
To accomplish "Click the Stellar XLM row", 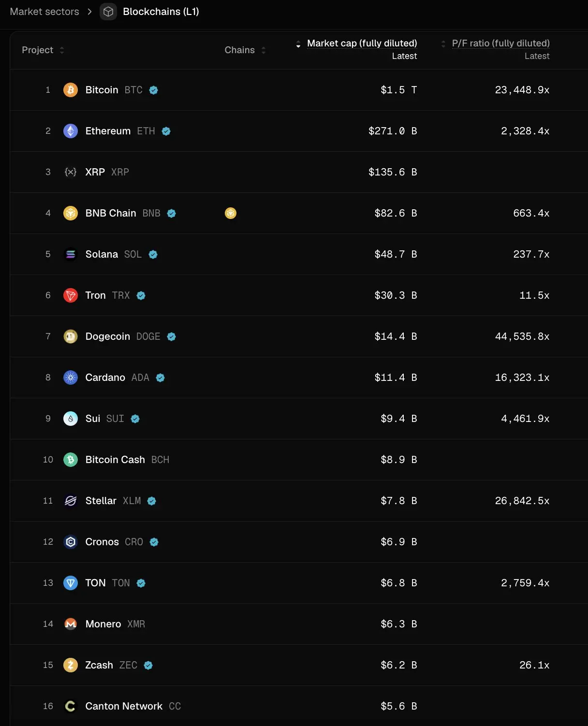I will (101, 501).
